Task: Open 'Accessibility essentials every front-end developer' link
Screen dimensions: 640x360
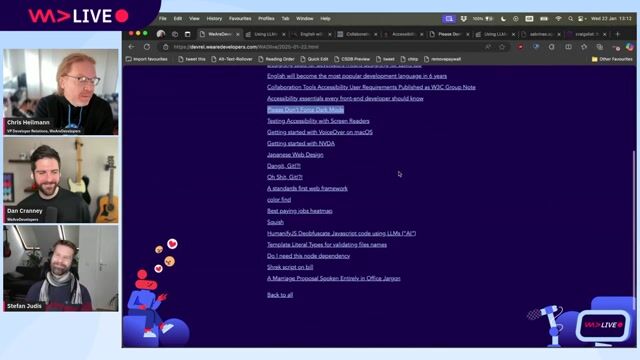Action: (x=345, y=98)
